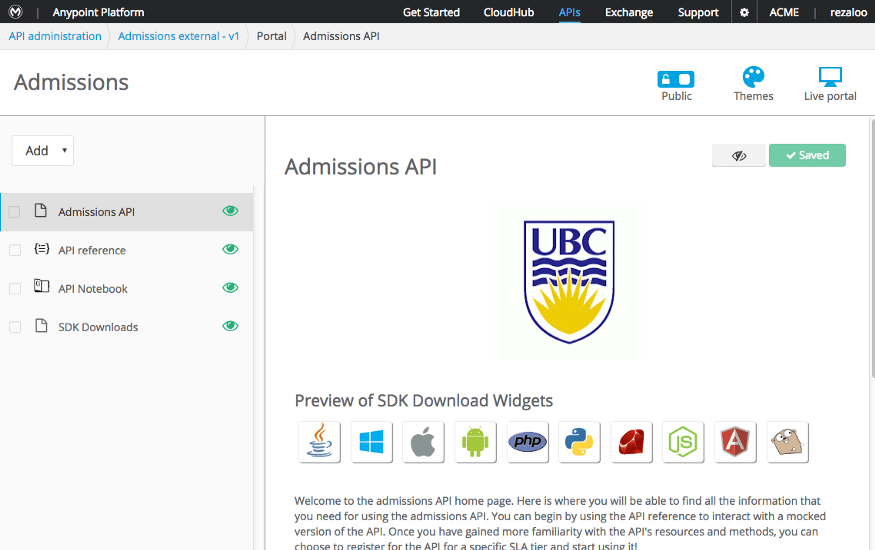Click the Saved button

[x=807, y=156]
